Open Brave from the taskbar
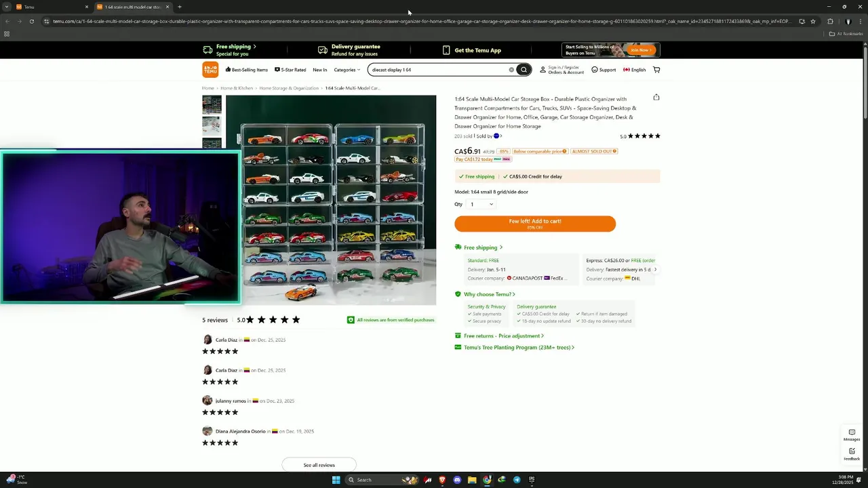 (x=442, y=480)
